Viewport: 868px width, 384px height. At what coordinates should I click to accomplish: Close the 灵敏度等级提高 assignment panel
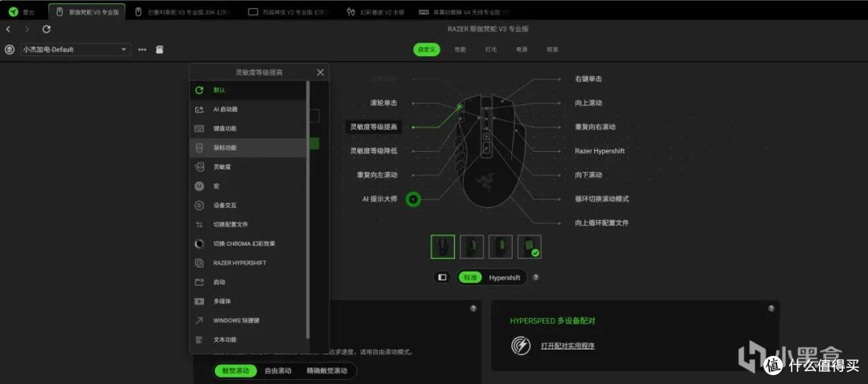tap(320, 72)
